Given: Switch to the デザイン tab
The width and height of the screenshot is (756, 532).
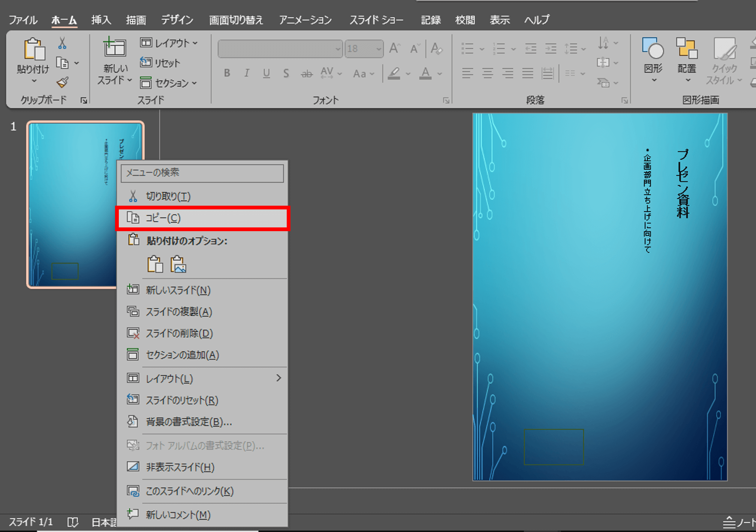Looking at the screenshot, I should tap(177, 20).
